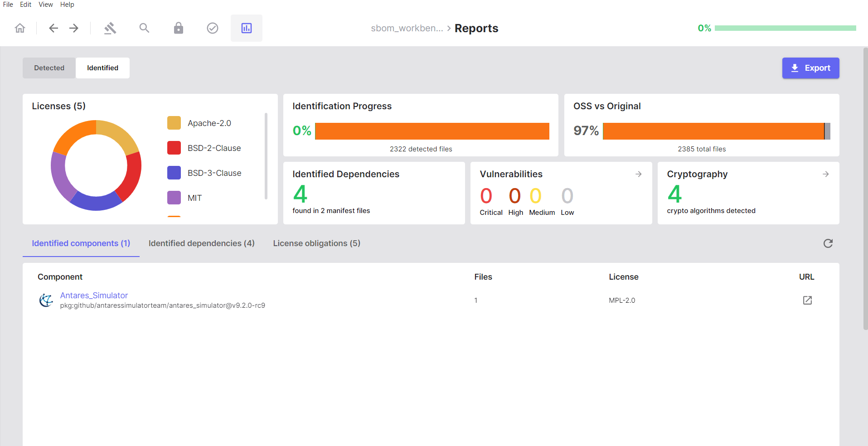The image size is (868, 446).
Task: Click the antares_simulator purl text
Action: pos(163,305)
